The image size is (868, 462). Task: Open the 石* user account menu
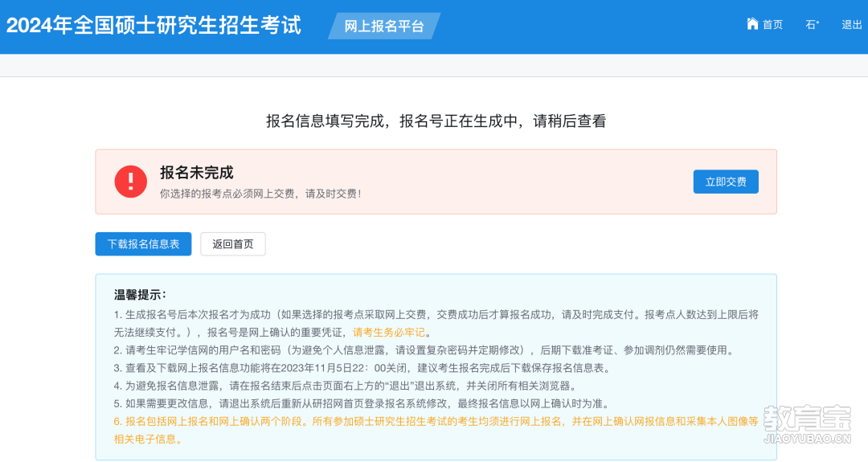[x=812, y=25]
